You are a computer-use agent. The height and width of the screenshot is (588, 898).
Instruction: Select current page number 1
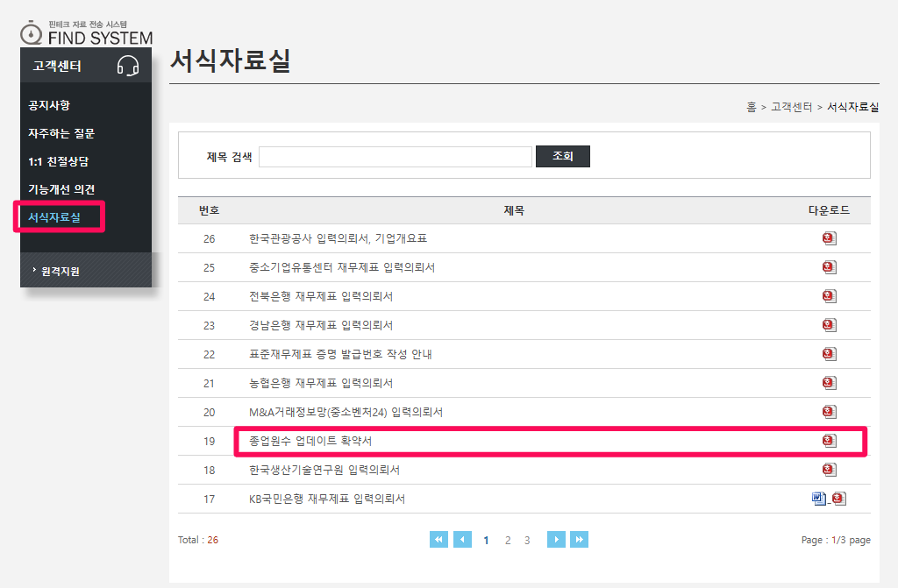coord(486,540)
